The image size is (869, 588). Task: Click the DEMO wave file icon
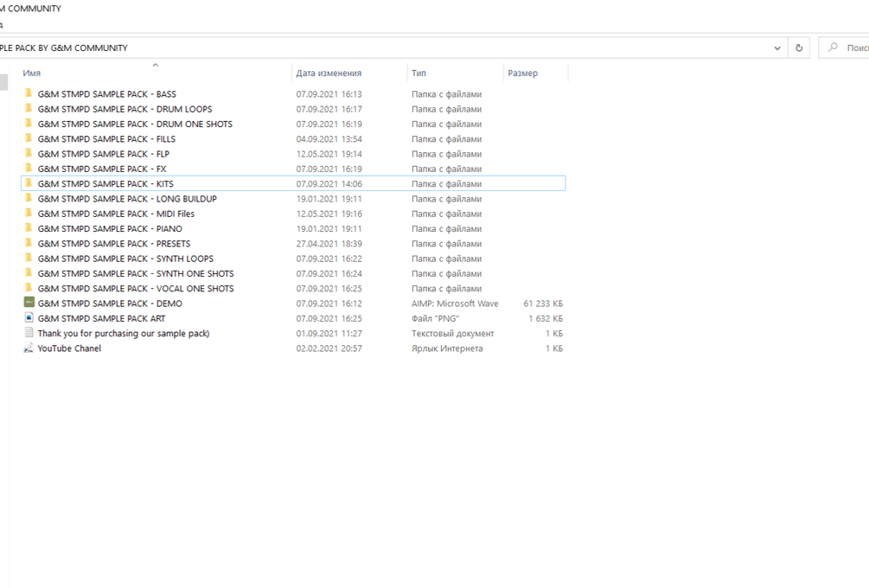coord(29,303)
